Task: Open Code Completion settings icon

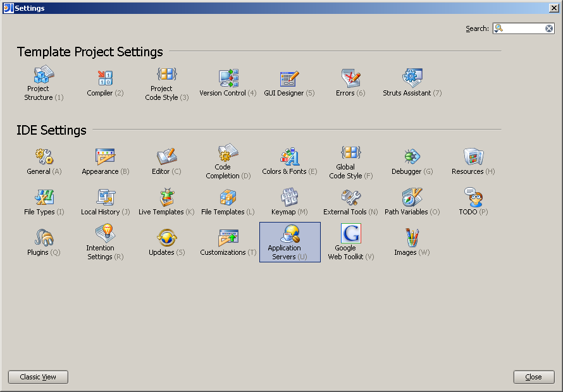Action: pyautogui.click(x=228, y=152)
